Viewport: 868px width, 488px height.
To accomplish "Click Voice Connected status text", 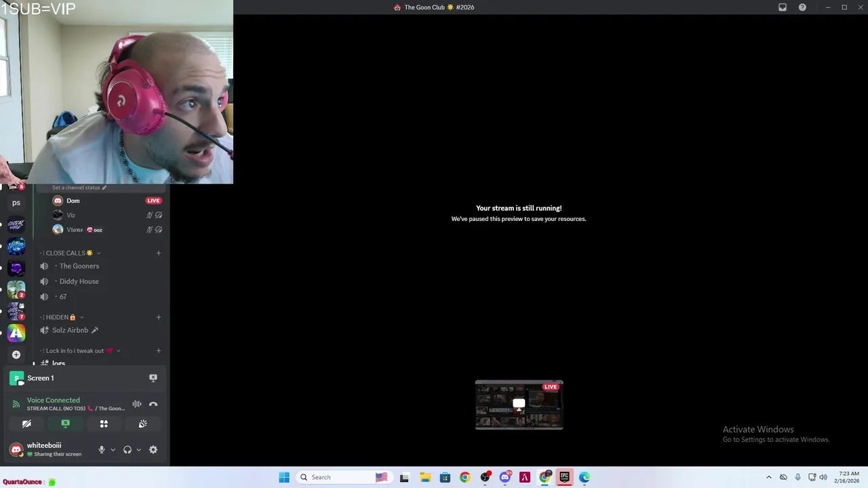I will [x=53, y=400].
